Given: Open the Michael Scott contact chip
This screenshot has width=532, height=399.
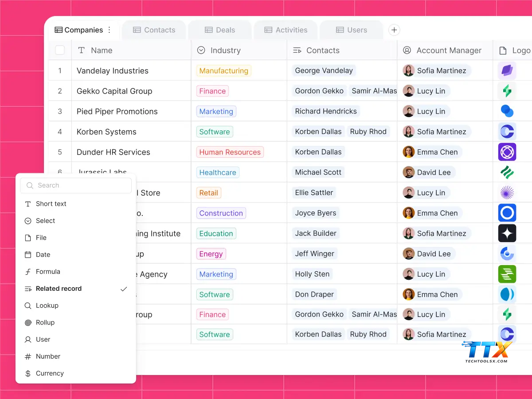Looking at the screenshot, I should (x=318, y=172).
